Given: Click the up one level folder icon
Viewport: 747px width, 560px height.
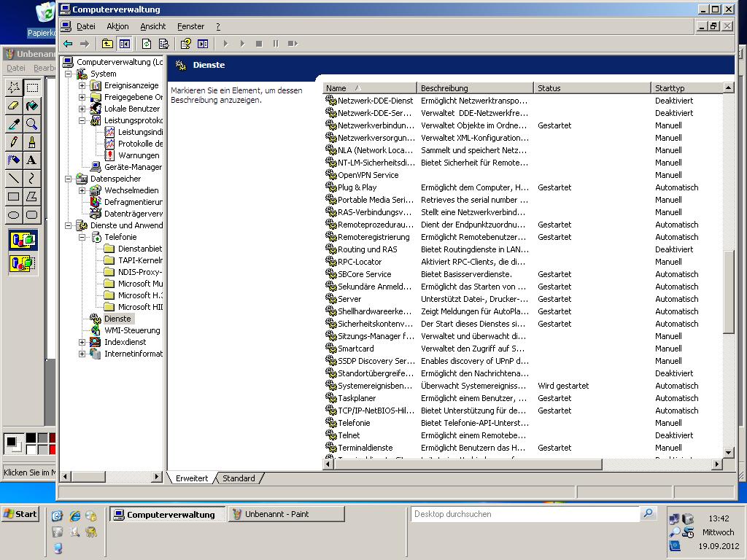Looking at the screenshot, I should (x=107, y=44).
